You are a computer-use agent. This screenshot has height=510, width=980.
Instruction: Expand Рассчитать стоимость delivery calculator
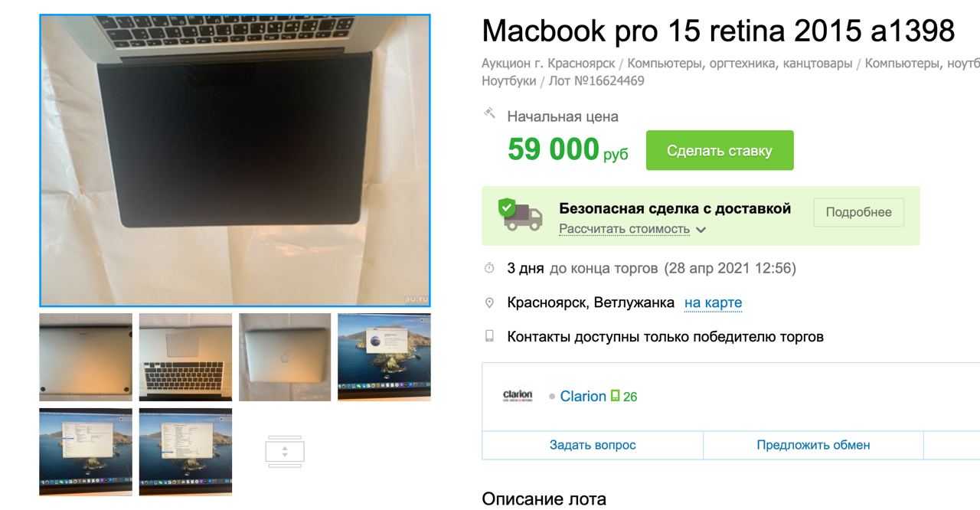(x=632, y=229)
